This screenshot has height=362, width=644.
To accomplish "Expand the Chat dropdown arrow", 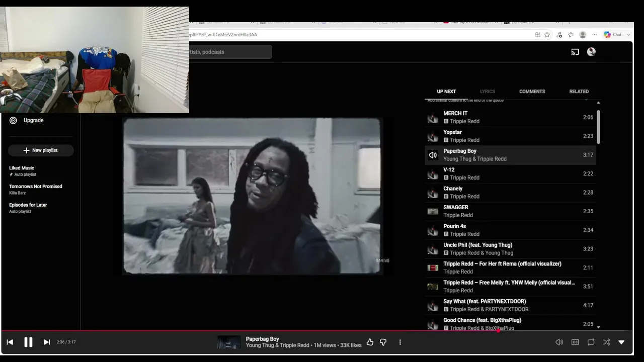I will [629, 35].
